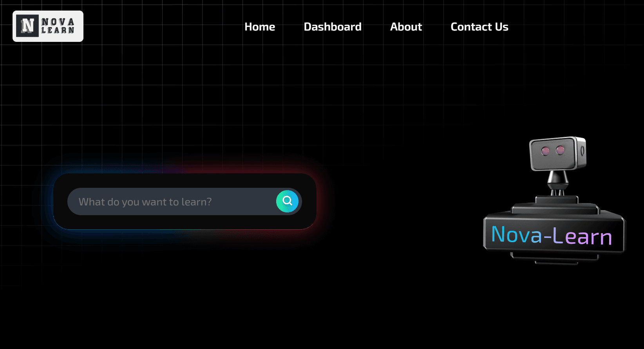Click the robot's left red eye
This screenshot has width=644, height=349.
click(545, 151)
